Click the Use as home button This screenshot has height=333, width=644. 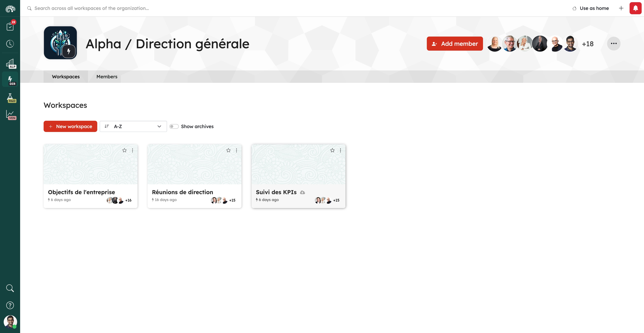coord(591,8)
